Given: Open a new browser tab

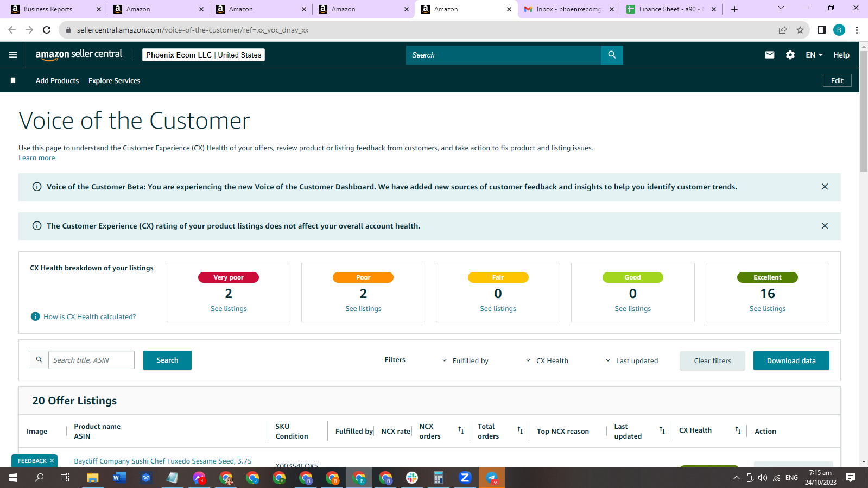Looking at the screenshot, I should tap(734, 9).
